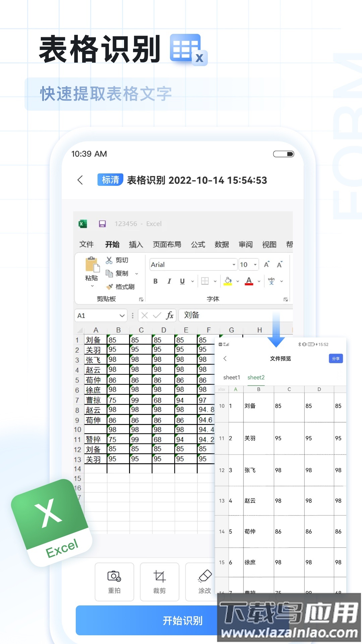The width and height of the screenshot is (362, 644).
Task: Click the blue table recognition icon
Action: (x=189, y=50)
